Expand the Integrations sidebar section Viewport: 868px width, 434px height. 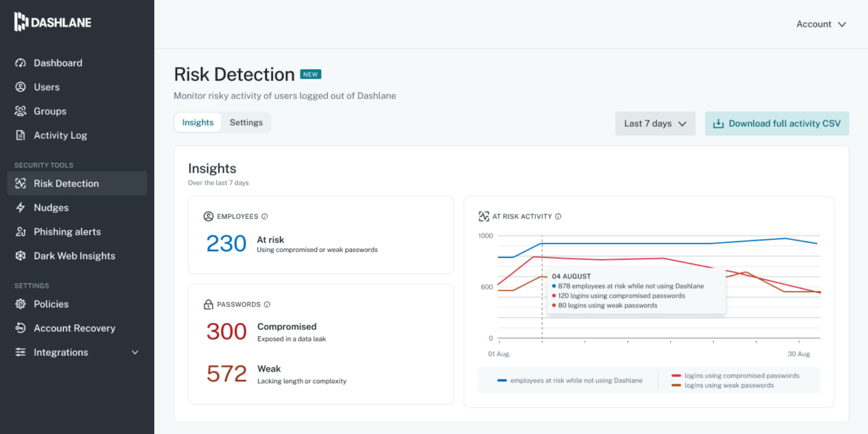pyautogui.click(x=135, y=353)
